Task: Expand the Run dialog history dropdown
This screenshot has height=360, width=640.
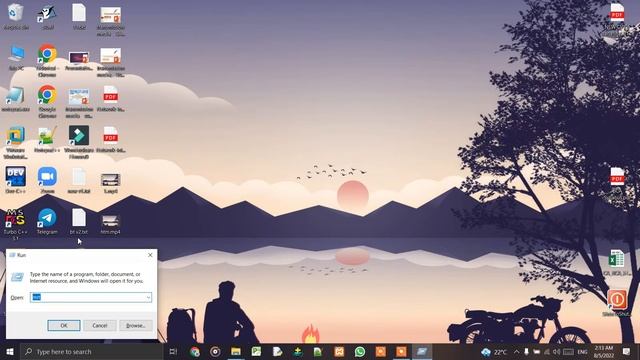Action: click(148, 297)
